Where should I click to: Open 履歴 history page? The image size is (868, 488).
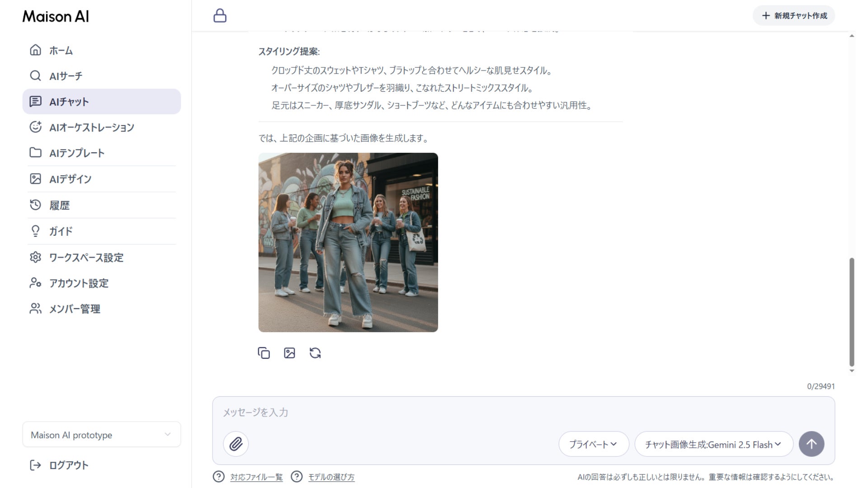(x=59, y=205)
